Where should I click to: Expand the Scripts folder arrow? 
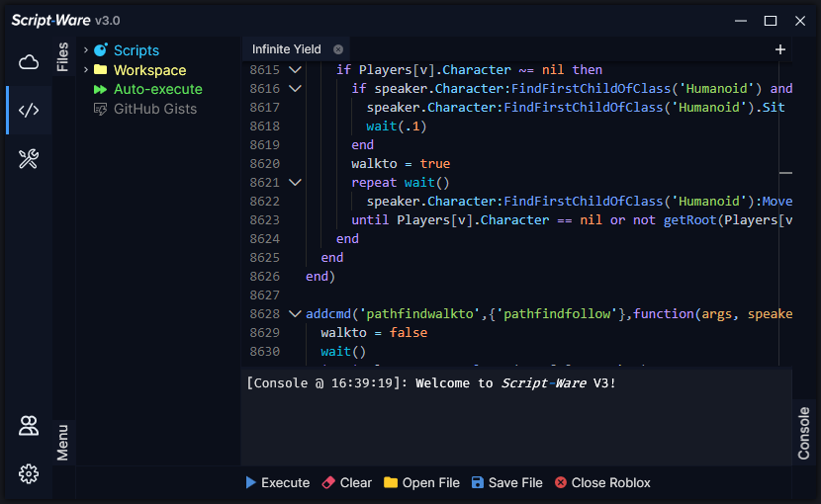pyautogui.click(x=86, y=50)
